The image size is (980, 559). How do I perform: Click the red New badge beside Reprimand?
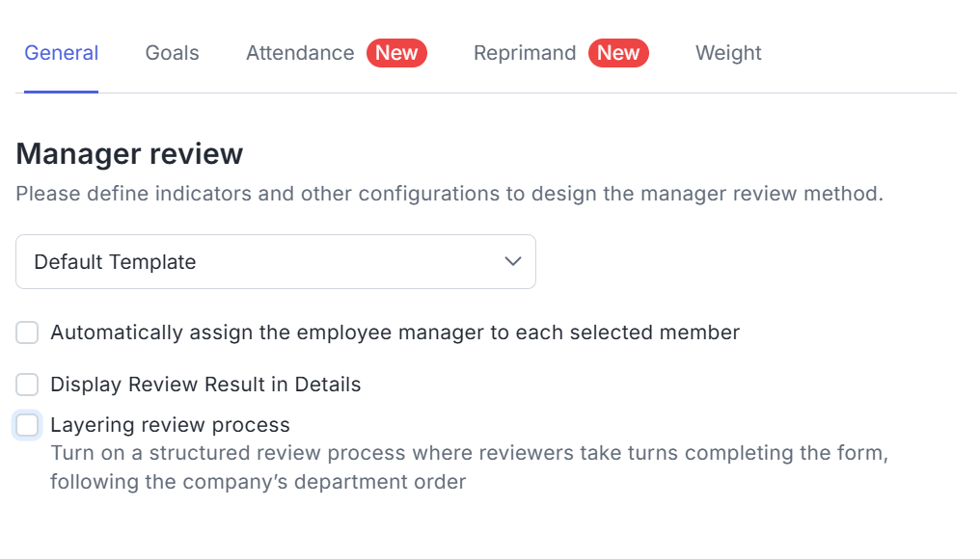[x=618, y=53]
